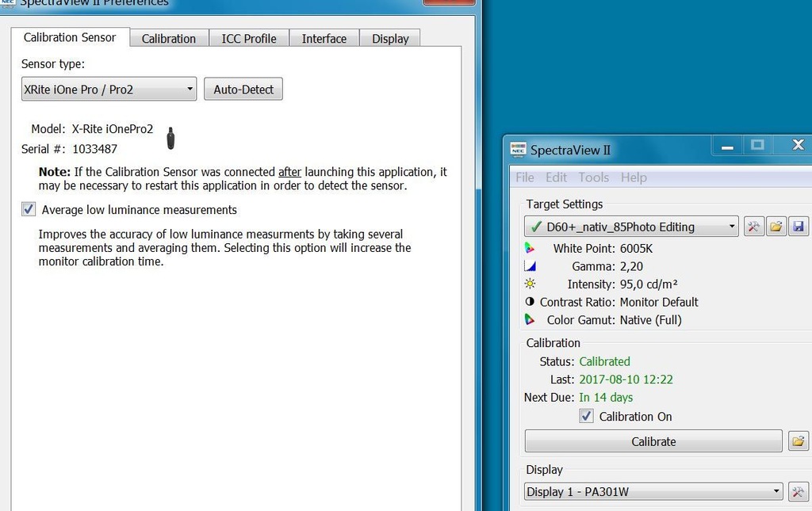Switch to the Calibration Sensor tab

tap(70, 37)
